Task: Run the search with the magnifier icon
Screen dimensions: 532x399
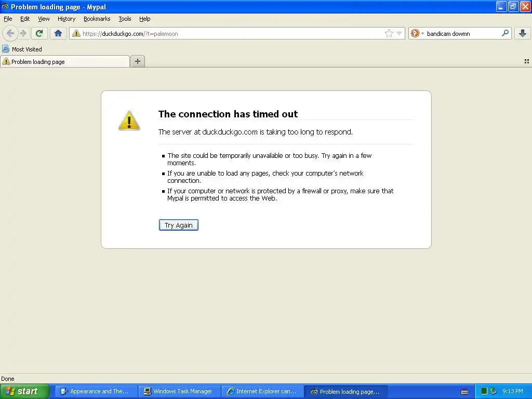Action: coord(505,33)
